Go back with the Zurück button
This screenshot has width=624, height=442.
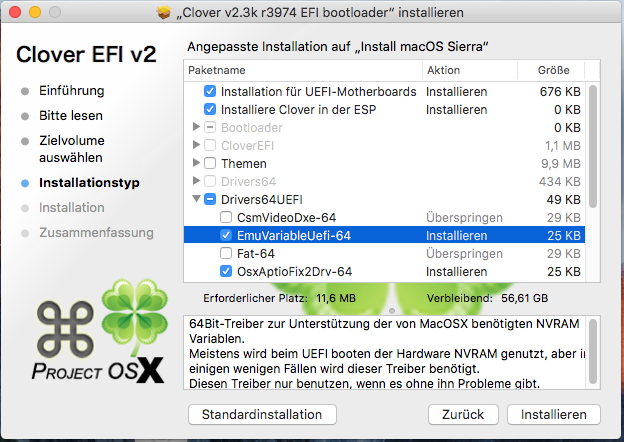[x=463, y=414]
